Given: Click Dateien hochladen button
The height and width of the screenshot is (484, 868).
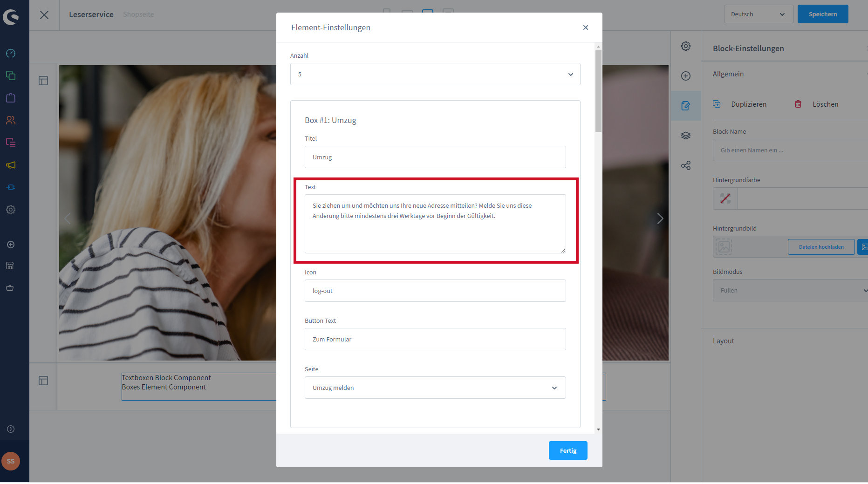Looking at the screenshot, I should (x=821, y=247).
